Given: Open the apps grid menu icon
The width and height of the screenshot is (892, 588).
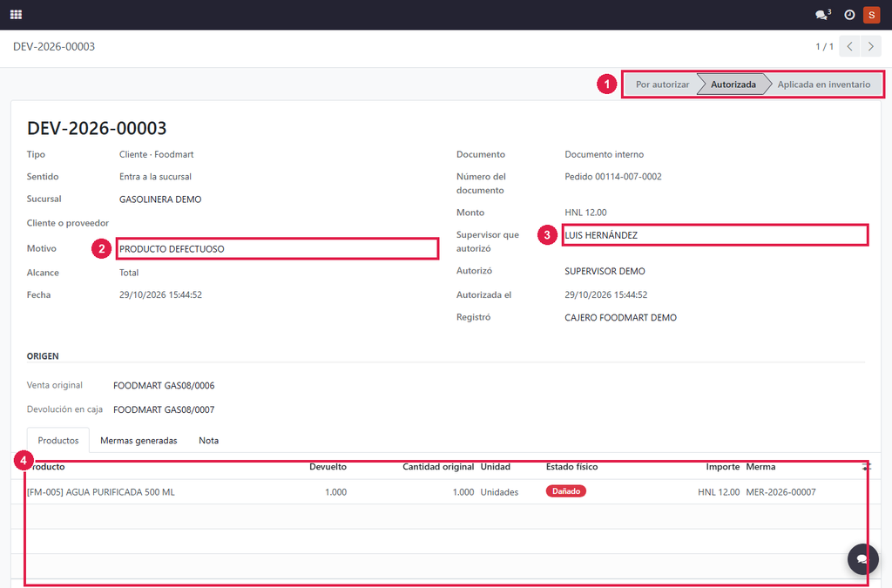Looking at the screenshot, I should (16, 15).
